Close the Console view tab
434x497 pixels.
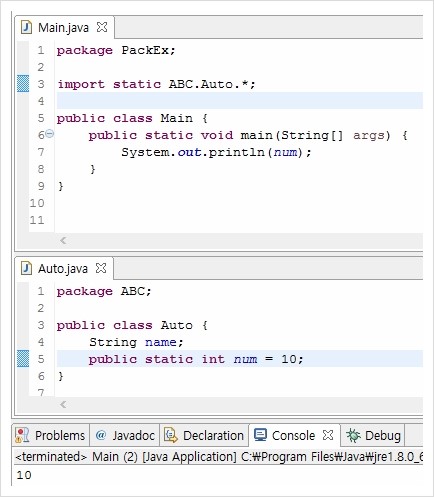[x=328, y=435]
